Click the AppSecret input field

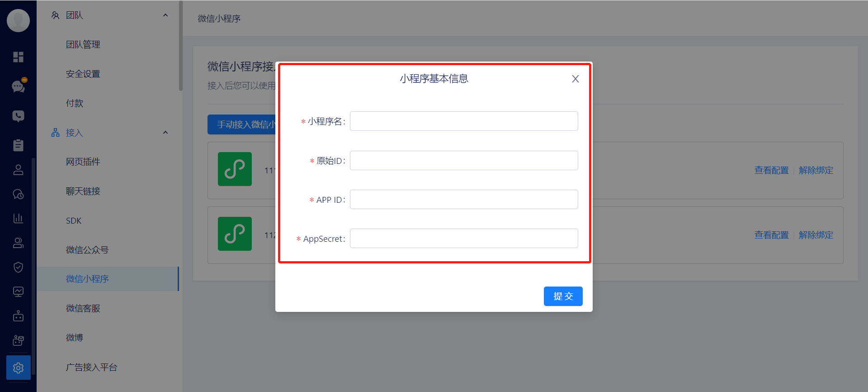464,239
